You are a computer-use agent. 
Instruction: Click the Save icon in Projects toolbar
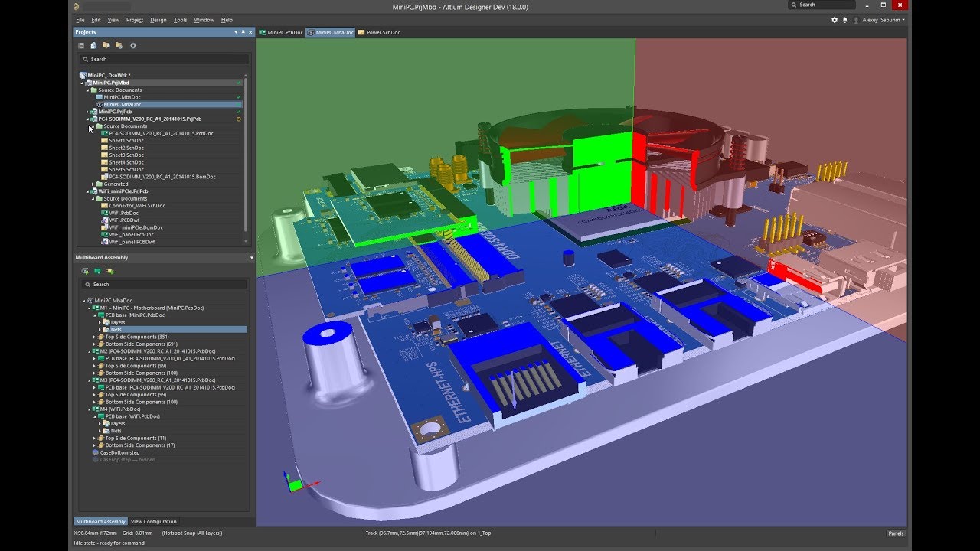tap(81, 46)
